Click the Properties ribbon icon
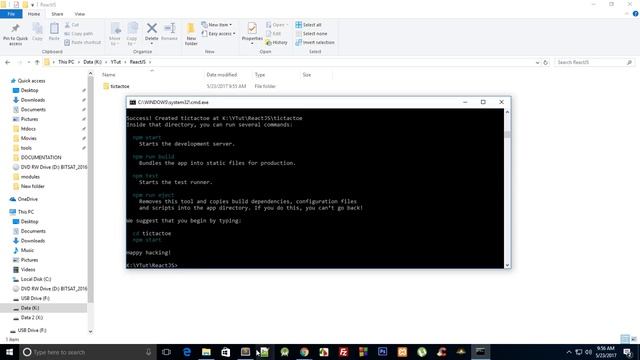The image size is (640, 360). point(252,28)
